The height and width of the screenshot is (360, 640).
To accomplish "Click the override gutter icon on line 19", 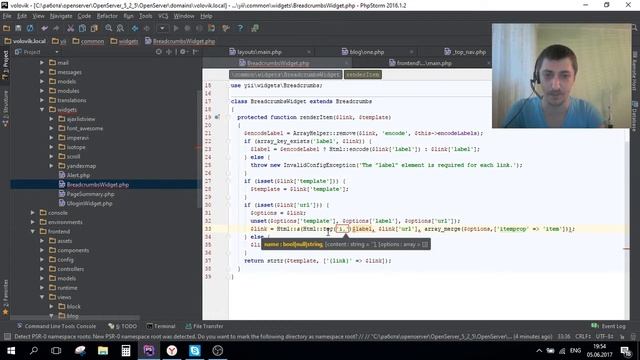I will click(217, 117).
